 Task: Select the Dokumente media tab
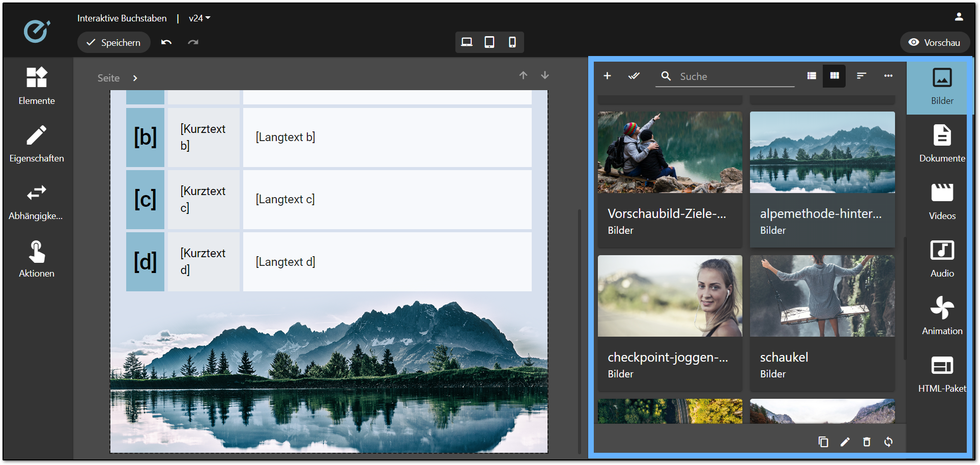point(942,144)
